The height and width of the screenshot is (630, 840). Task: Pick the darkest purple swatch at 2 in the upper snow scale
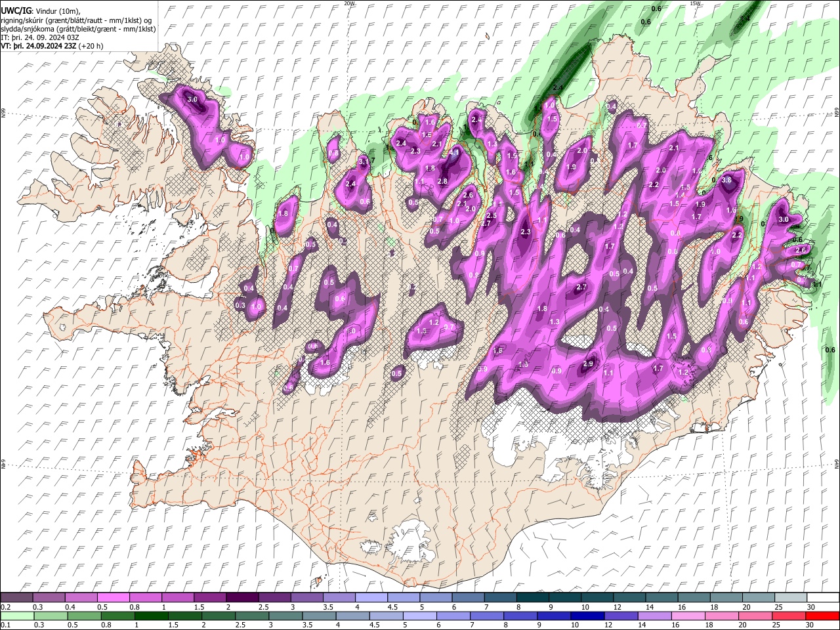(x=242, y=598)
